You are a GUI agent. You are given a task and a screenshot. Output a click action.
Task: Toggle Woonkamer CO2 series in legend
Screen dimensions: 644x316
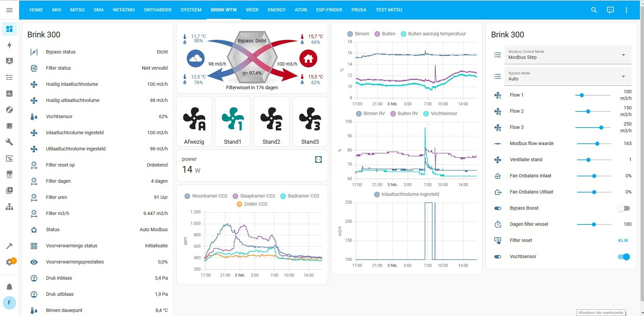tap(206, 196)
